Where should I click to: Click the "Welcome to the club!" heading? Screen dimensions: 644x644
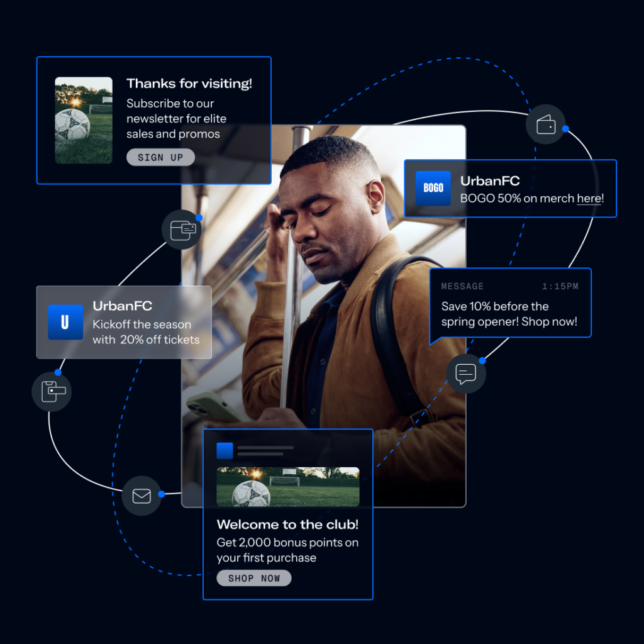[x=287, y=525]
